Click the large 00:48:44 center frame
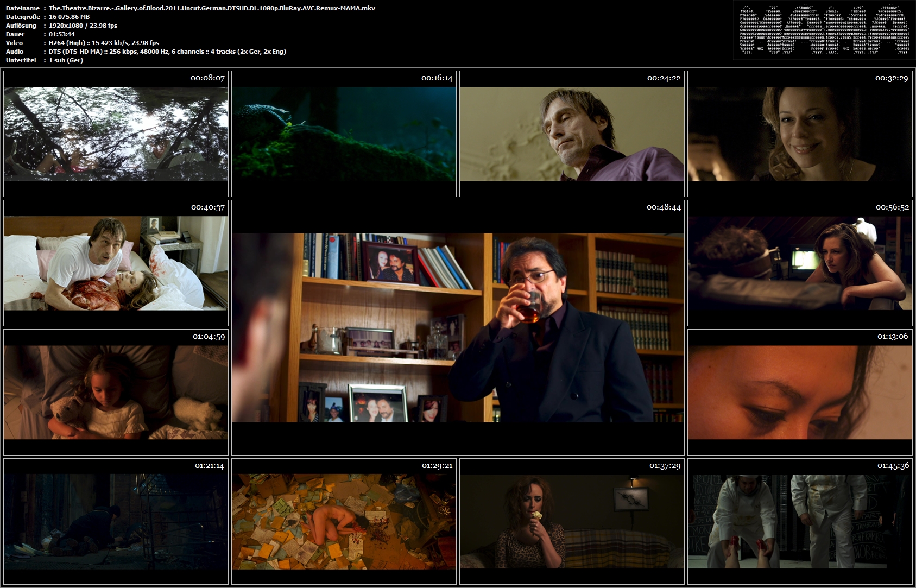This screenshot has width=916, height=588. point(458,327)
